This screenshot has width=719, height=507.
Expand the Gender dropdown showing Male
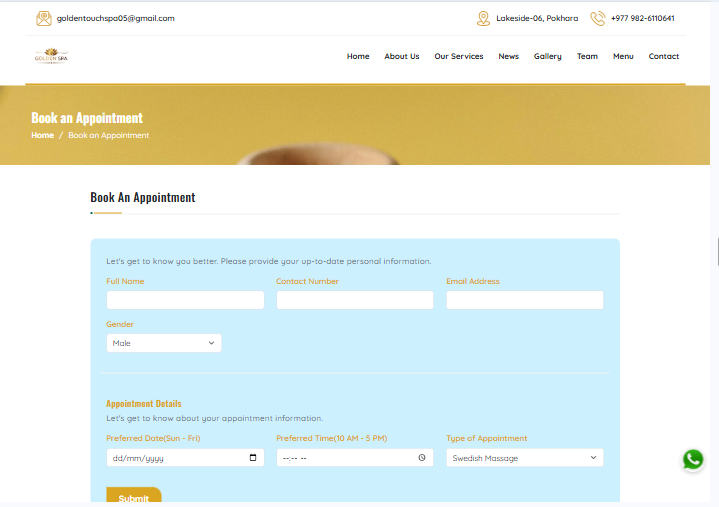click(x=164, y=343)
